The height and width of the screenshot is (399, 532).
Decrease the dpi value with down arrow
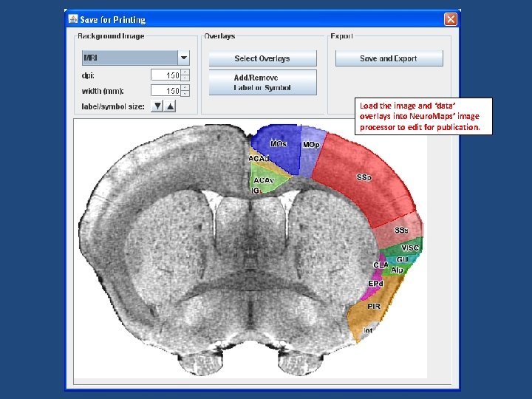coord(185,78)
